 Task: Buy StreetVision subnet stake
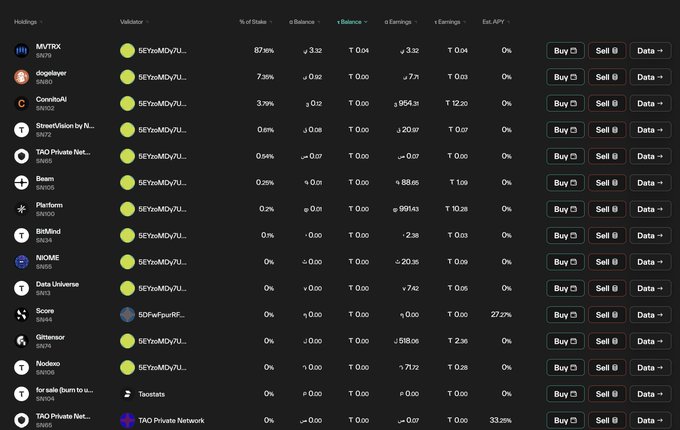(x=565, y=130)
